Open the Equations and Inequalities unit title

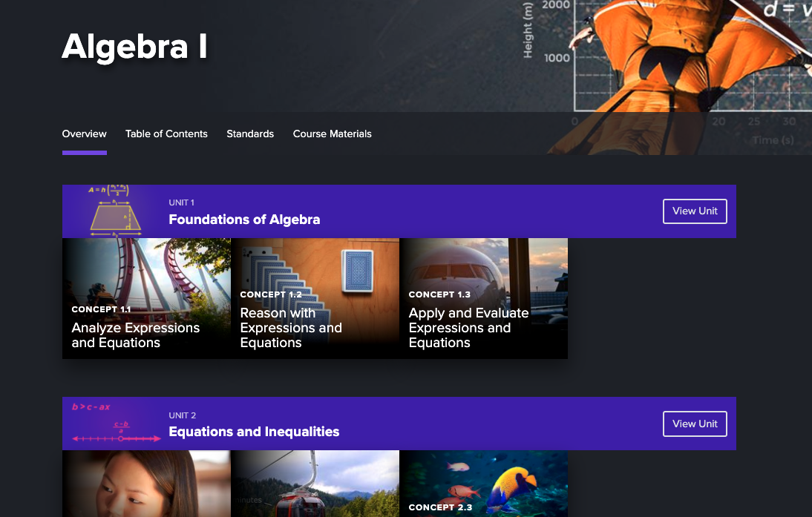pyautogui.click(x=255, y=432)
